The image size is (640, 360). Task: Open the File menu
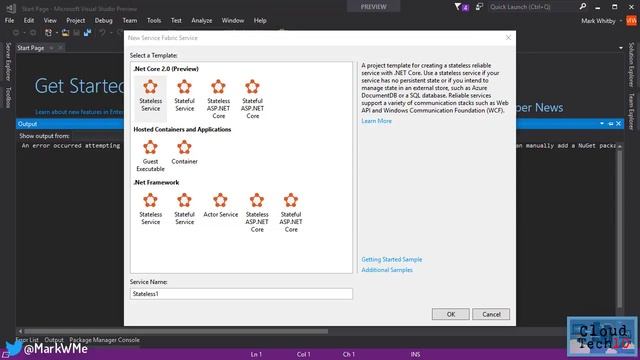9,20
